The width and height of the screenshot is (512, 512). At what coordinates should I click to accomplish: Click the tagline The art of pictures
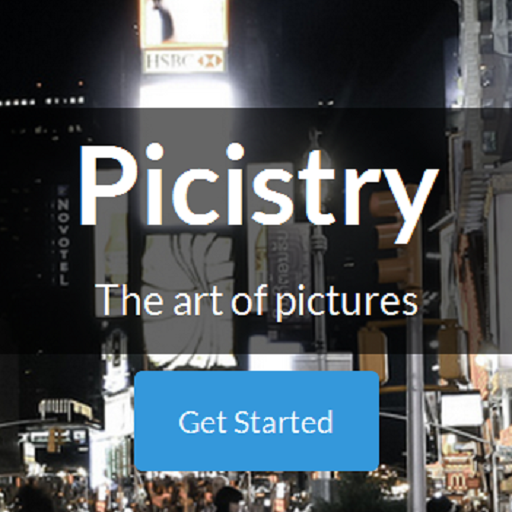coord(256,302)
